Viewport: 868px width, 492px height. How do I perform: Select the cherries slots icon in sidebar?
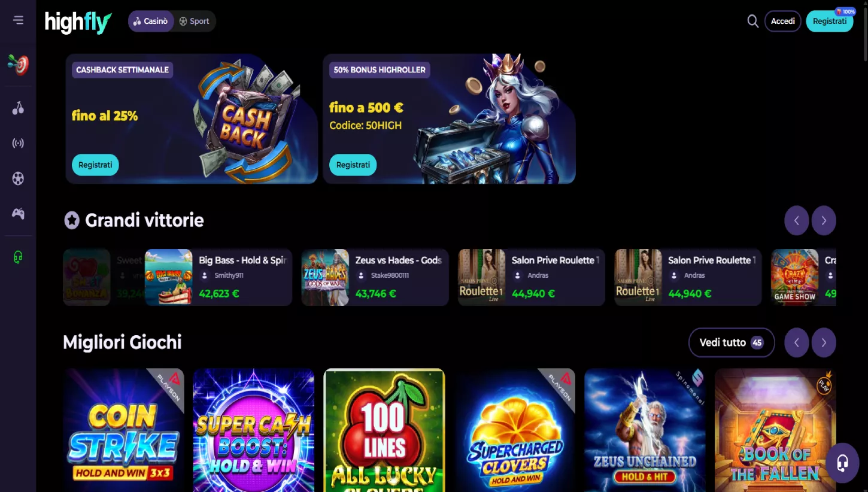tap(19, 108)
